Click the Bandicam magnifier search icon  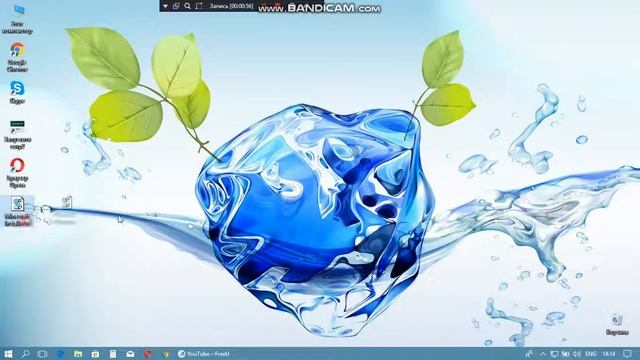point(187,6)
